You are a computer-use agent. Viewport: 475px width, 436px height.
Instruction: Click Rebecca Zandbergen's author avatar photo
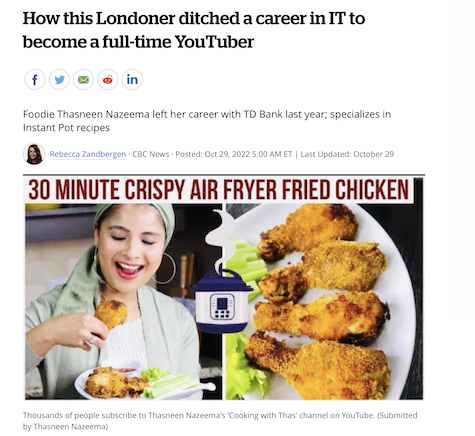(x=34, y=154)
